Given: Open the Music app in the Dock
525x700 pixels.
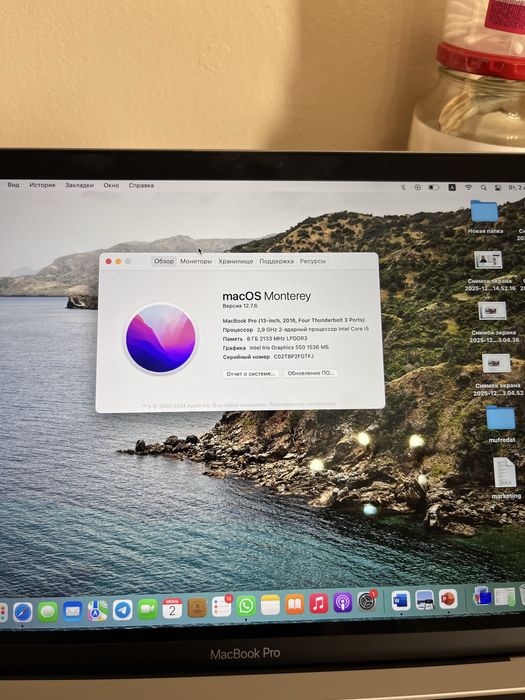Looking at the screenshot, I should click(x=318, y=604).
